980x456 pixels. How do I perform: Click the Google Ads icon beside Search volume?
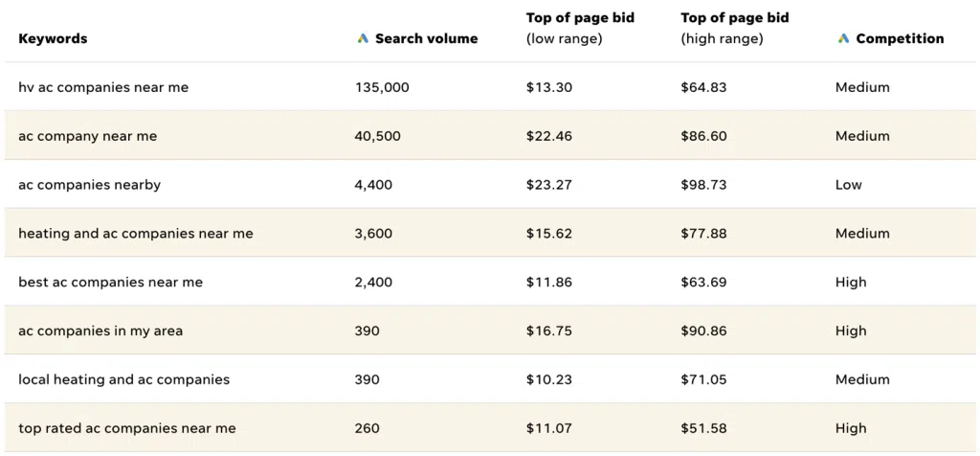[363, 39]
